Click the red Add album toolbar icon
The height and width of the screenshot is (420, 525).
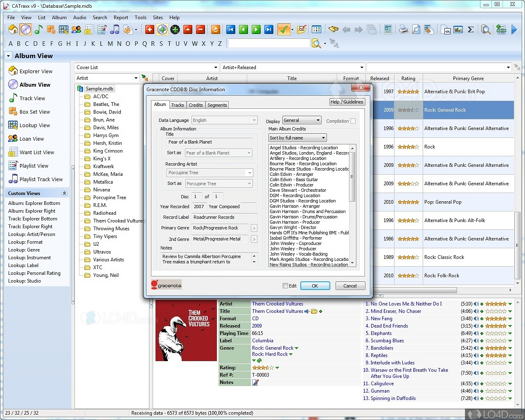[150, 29]
